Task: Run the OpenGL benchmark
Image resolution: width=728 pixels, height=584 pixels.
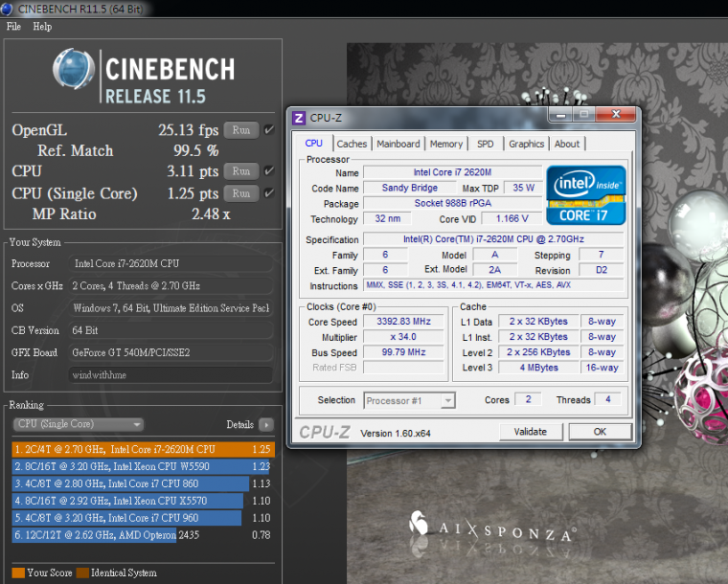Action: 240,130
